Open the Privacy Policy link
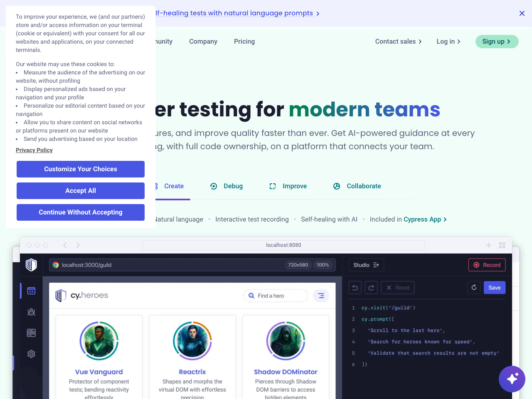This screenshot has height=399, width=532. [34, 150]
